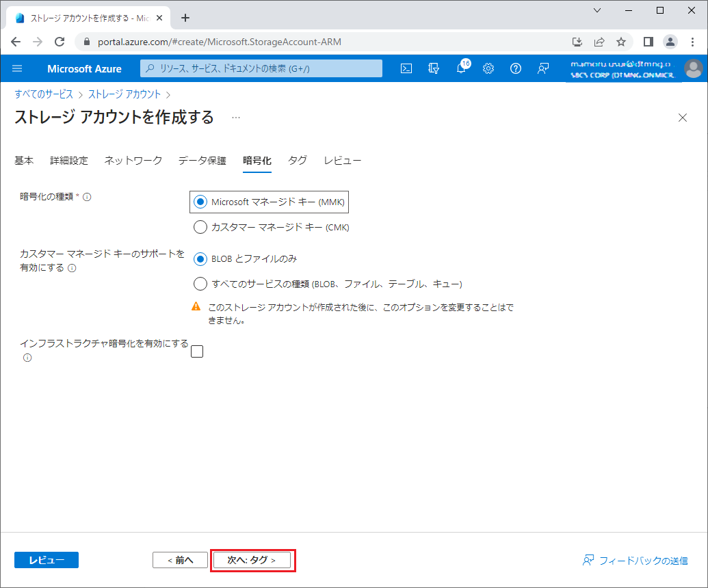Select カスタマー マネージド キー (CMK) option
708x588 pixels.
pyautogui.click(x=200, y=227)
